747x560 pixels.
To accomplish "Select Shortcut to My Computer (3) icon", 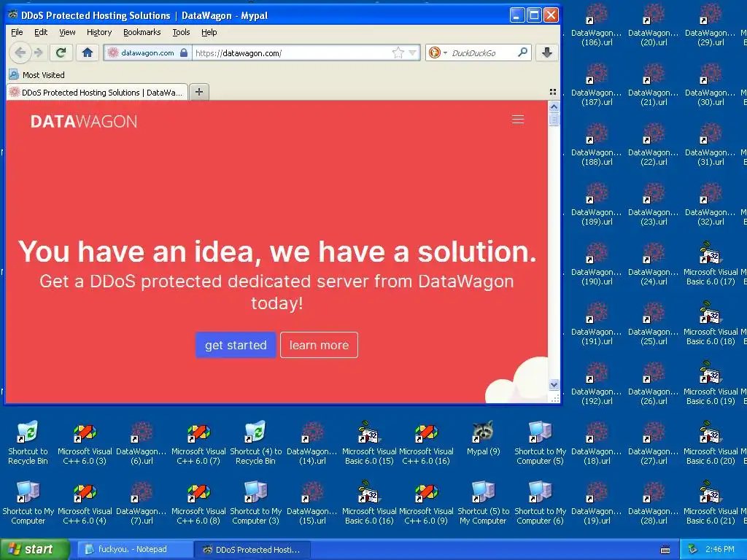I will [x=256, y=502].
